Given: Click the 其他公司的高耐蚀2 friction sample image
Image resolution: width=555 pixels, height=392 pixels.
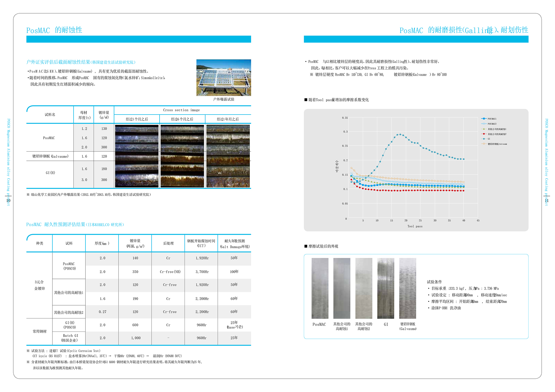Looking at the screenshot, I should (364, 288).
